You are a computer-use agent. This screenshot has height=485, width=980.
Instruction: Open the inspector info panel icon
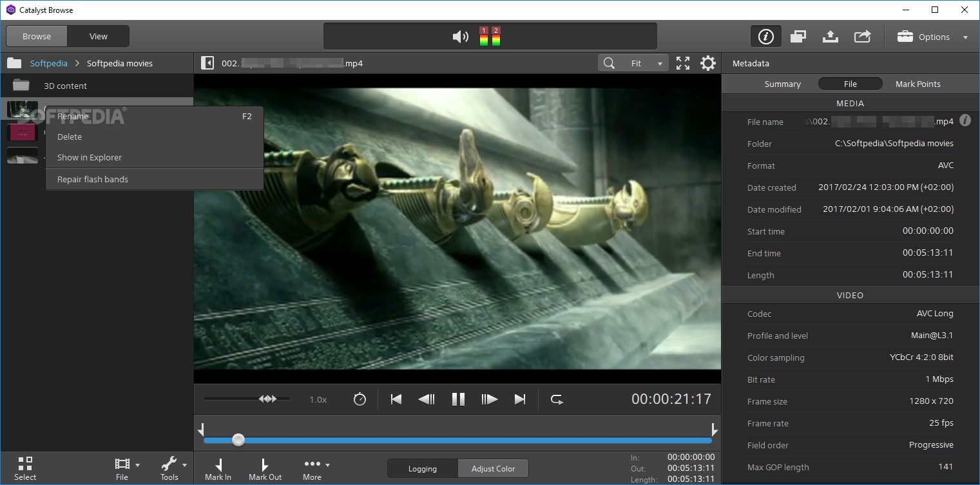tap(765, 37)
